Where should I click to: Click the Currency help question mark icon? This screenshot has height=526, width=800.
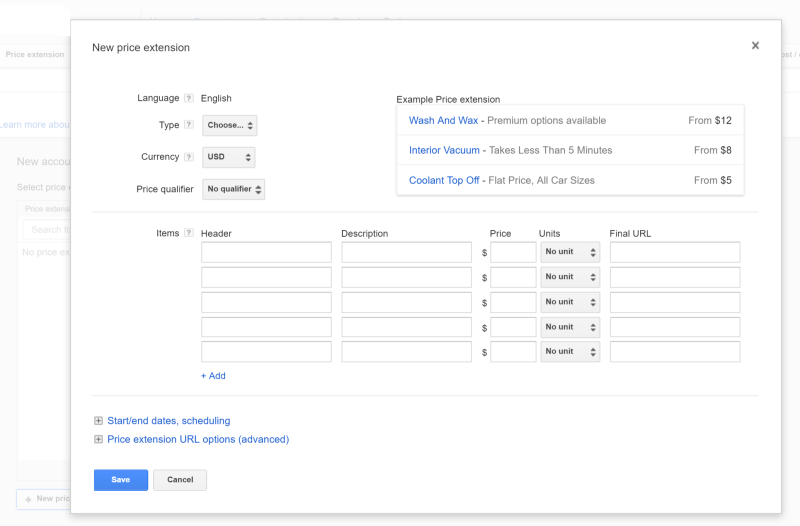click(189, 157)
